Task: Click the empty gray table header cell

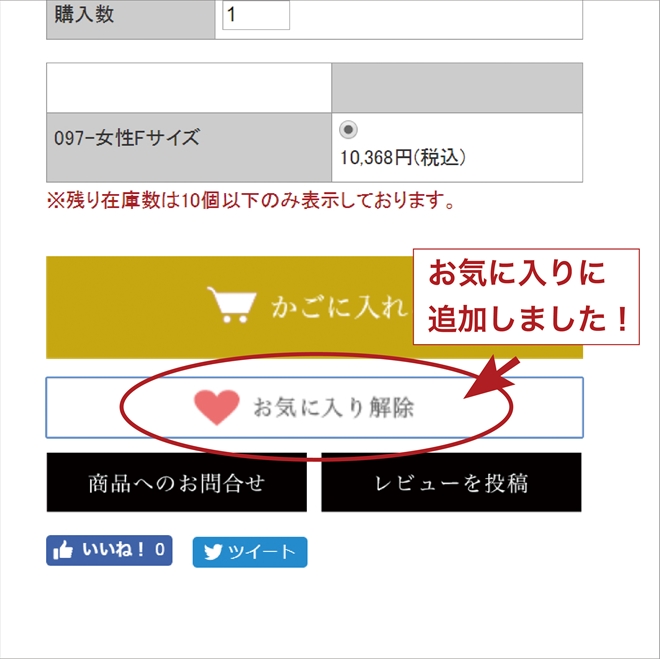Action: 457,88
